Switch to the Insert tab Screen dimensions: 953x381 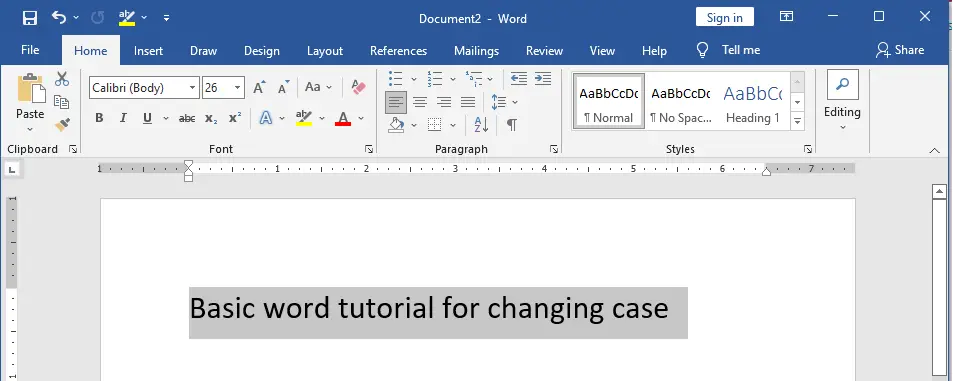(148, 51)
